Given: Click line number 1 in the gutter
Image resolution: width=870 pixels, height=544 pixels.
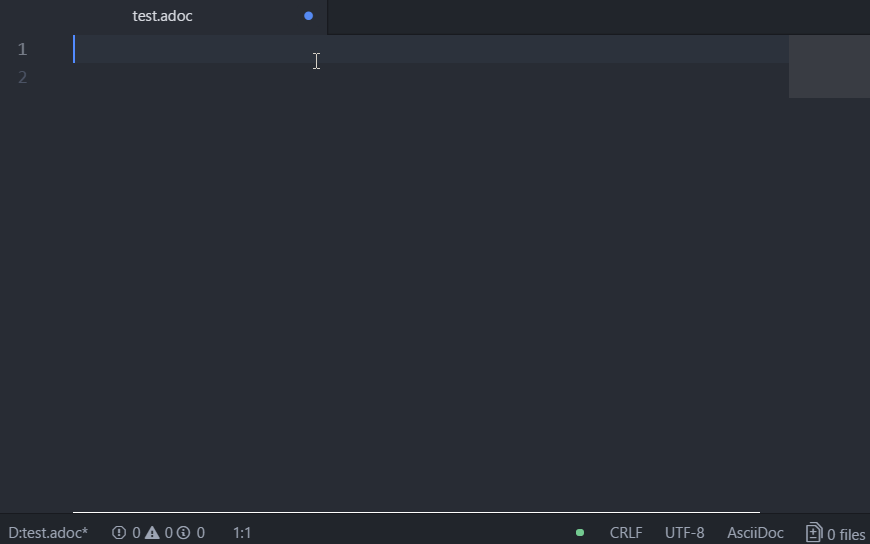Looking at the screenshot, I should pyautogui.click(x=22, y=49).
